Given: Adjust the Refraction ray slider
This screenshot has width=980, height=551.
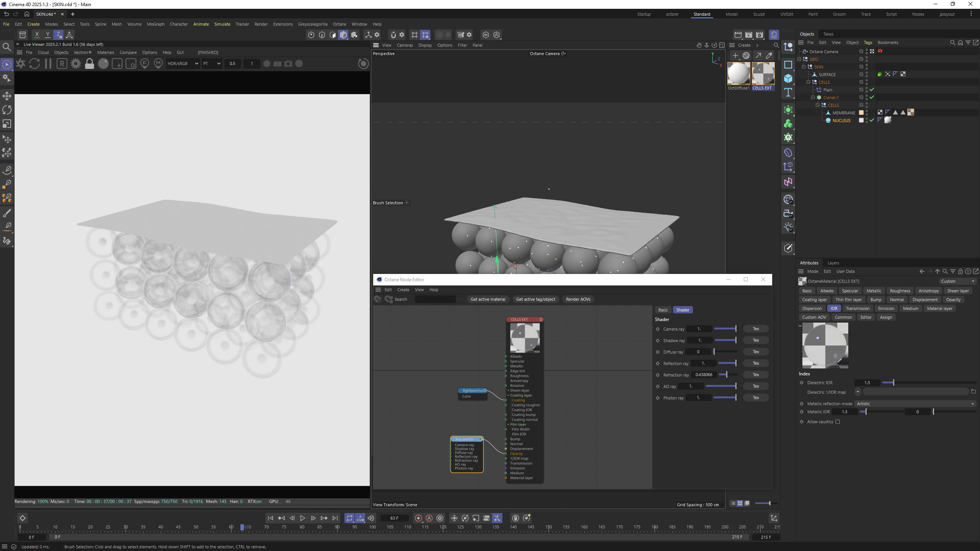Looking at the screenshot, I should 726,375.
